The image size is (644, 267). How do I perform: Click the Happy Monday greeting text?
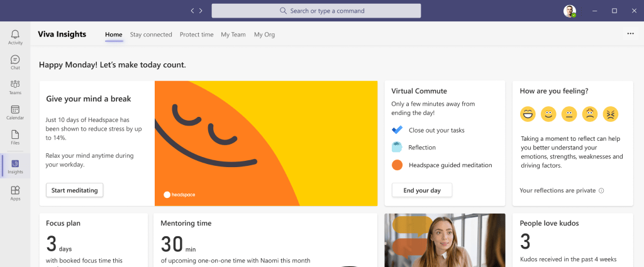pos(113,65)
